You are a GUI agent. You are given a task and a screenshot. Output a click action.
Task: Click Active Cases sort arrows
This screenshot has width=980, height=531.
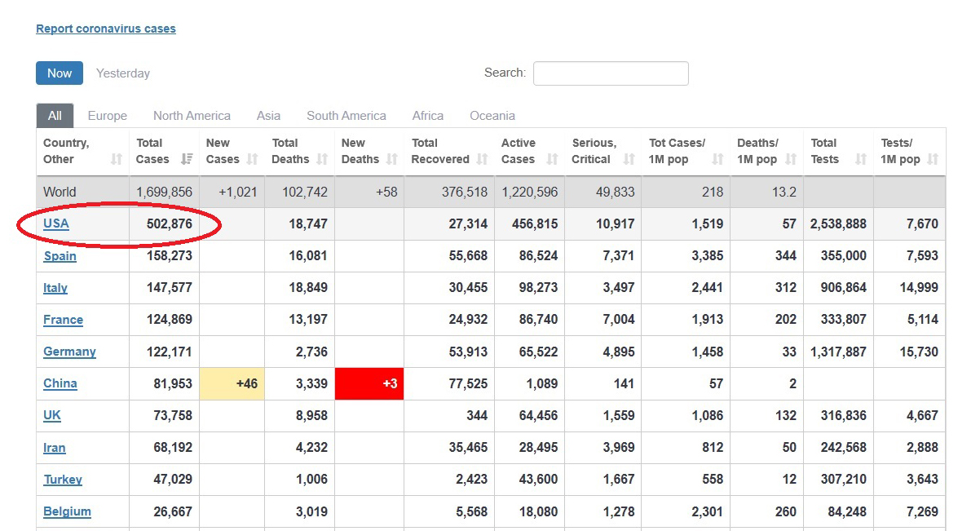click(x=552, y=159)
